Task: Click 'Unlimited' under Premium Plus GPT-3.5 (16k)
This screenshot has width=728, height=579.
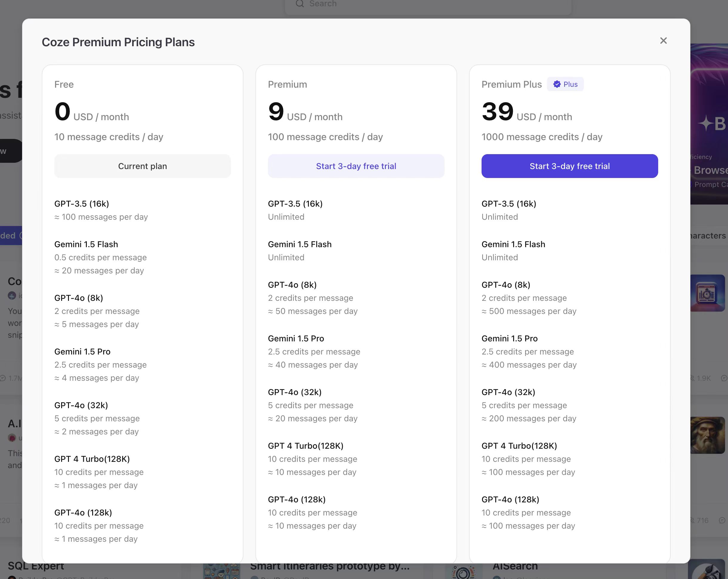Action: [x=500, y=217]
